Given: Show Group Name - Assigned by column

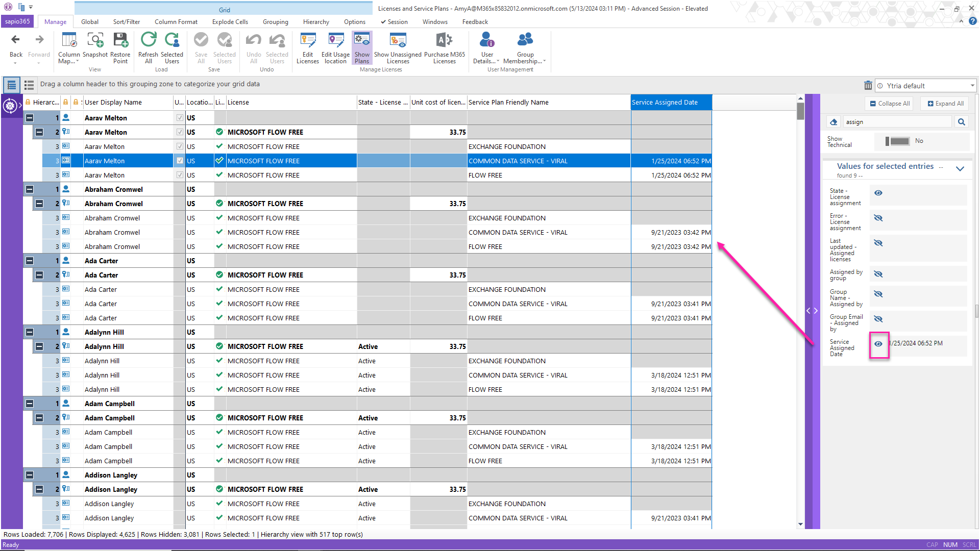Looking at the screenshot, I should 878,294.
